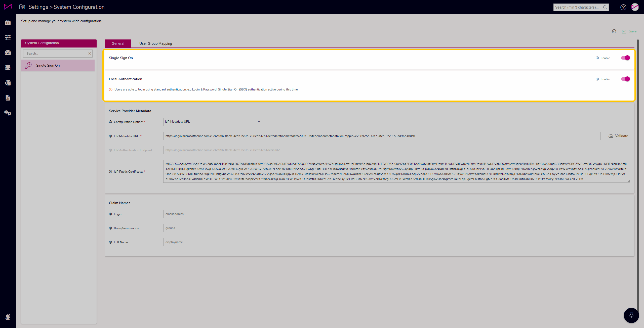The height and width of the screenshot is (328, 644).
Task: Click the Validate button
Action: tap(618, 136)
